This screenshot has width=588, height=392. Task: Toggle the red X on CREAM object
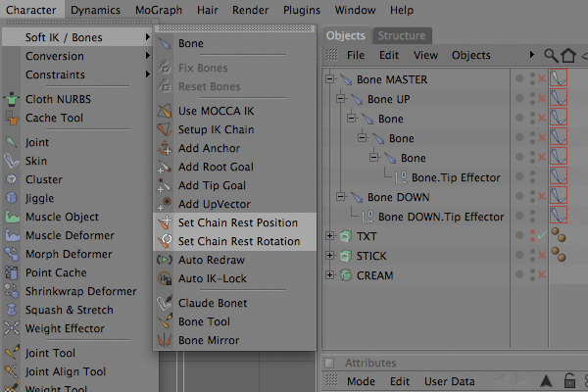coord(542,274)
